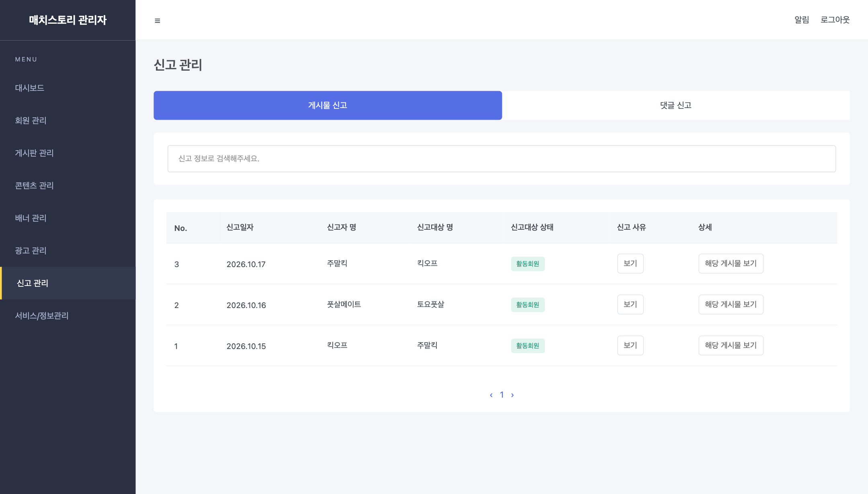Click the 활동회원 badge in row 3
Image resolution: width=868 pixels, height=494 pixels.
click(528, 264)
